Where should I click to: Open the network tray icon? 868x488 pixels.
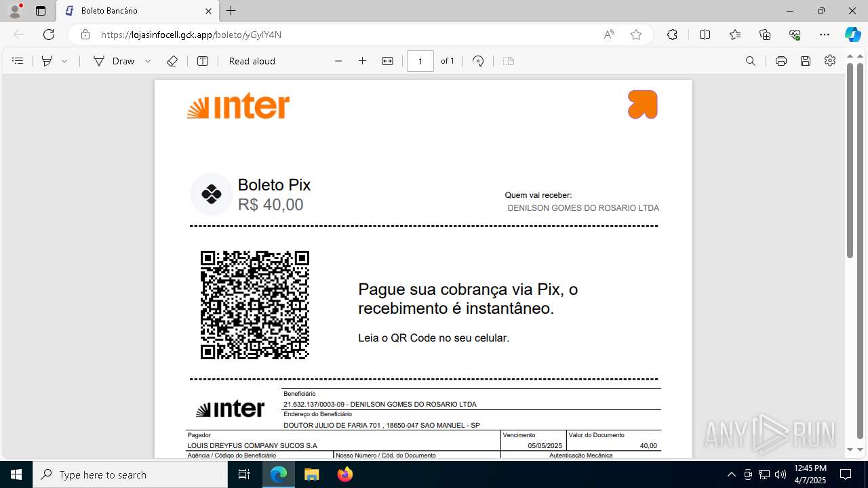tap(764, 474)
